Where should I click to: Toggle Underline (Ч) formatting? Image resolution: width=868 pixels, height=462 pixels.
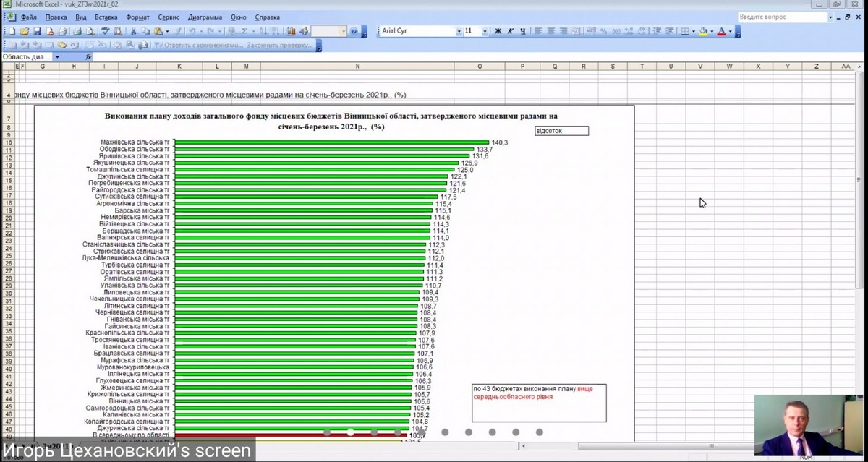coord(522,31)
